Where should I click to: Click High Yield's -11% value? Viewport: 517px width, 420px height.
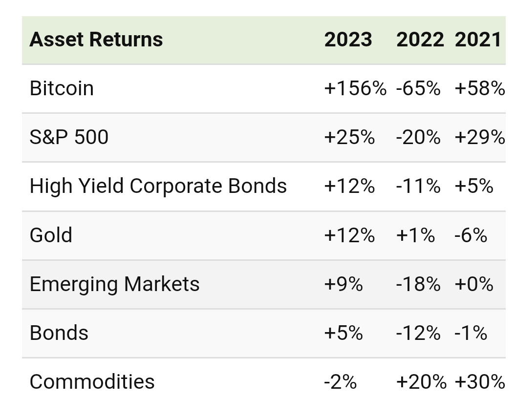click(418, 186)
